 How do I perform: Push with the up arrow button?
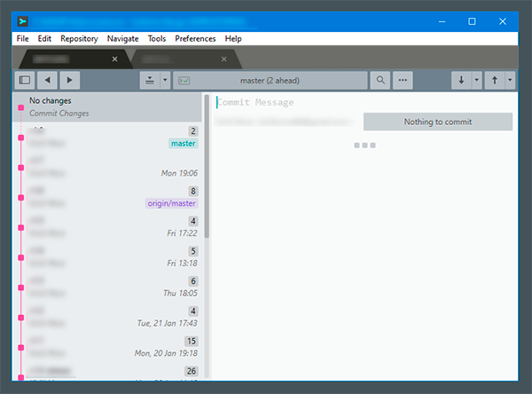tap(495, 80)
